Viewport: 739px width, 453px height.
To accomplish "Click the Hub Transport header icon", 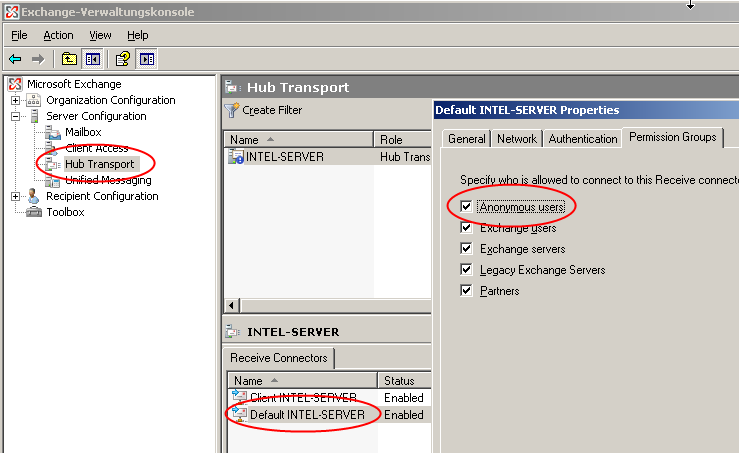I will 233,87.
